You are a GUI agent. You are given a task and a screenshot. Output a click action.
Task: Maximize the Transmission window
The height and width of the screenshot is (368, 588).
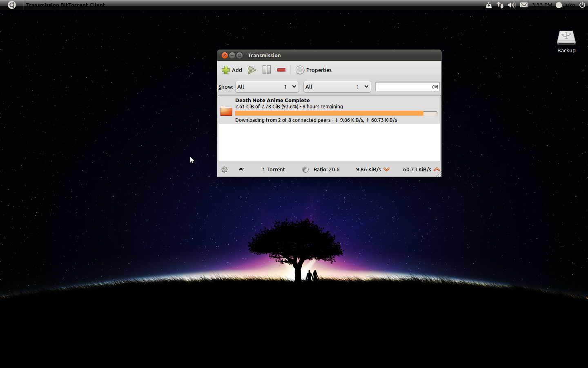240,55
